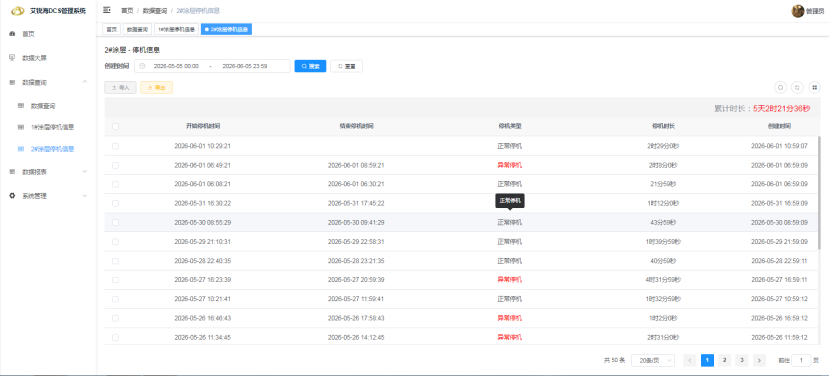Viewport: 830px width, 377px height.
Task: Click the start date field 2026-05-05 00:00
Action: 176,66
